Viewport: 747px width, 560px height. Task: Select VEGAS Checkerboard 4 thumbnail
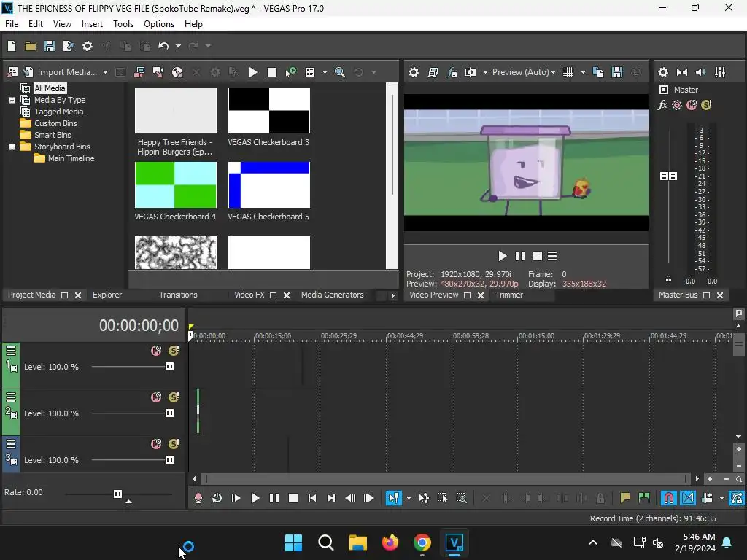click(x=175, y=184)
